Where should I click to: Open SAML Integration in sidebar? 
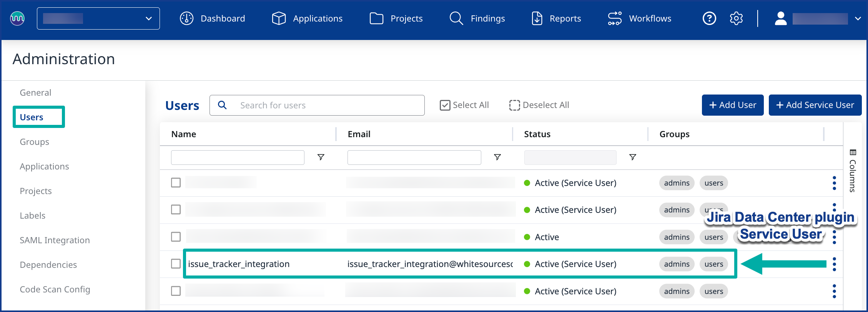55,240
